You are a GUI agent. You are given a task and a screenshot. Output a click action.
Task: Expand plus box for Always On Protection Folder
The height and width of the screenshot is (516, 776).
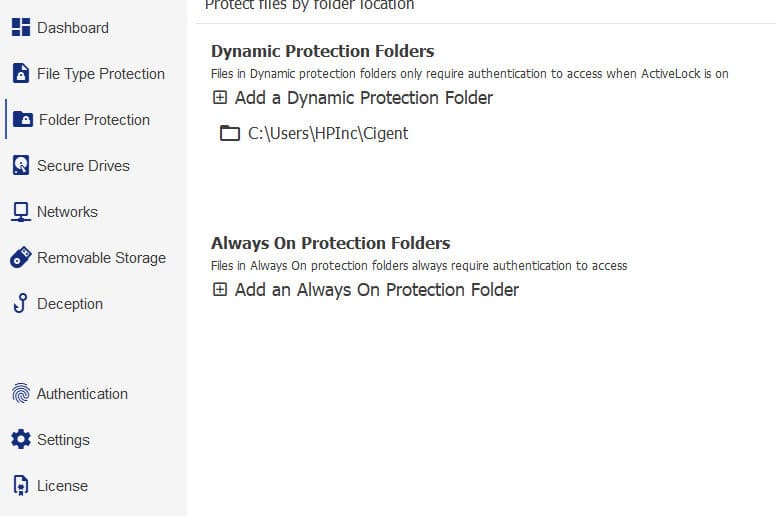(220, 289)
